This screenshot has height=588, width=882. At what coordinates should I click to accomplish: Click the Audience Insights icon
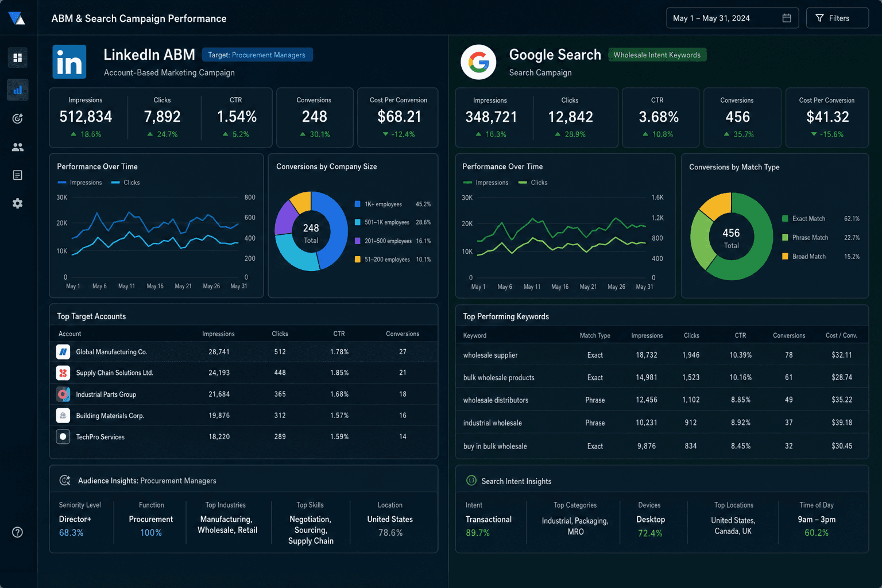coord(65,481)
